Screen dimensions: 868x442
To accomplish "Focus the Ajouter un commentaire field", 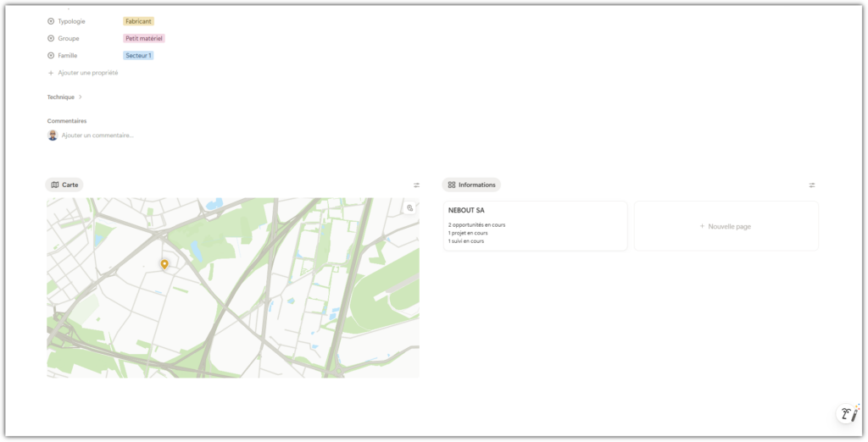I will click(97, 135).
